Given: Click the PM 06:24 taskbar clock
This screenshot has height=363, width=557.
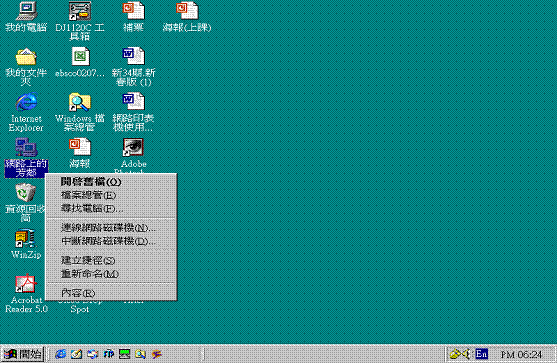Looking at the screenshot, I should tap(521, 354).
